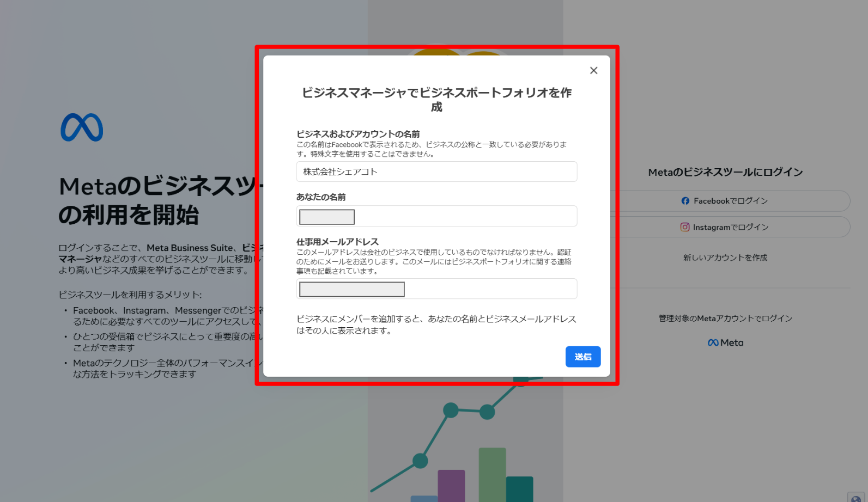The image size is (868, 502).
Task: Click the ビジネスおよびアカウントの名前 label
Action: tap(358, 134)
